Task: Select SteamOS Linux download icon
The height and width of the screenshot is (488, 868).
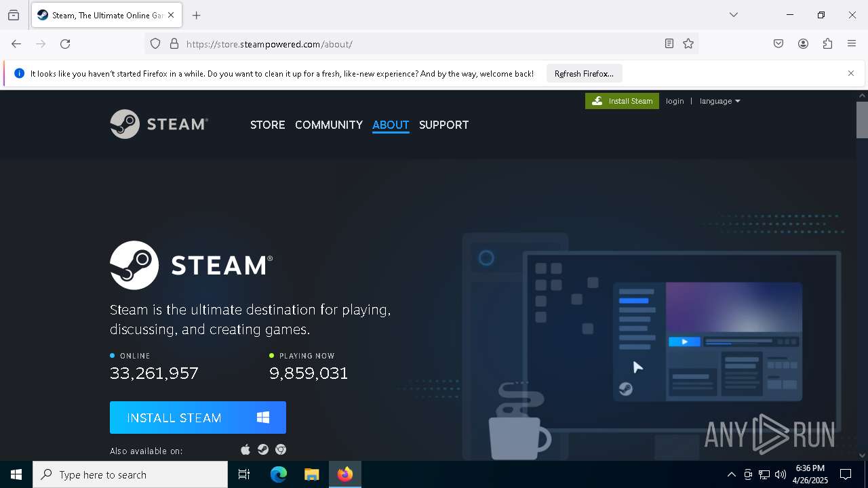Action: pyautogui.click(x=263, y=450)
